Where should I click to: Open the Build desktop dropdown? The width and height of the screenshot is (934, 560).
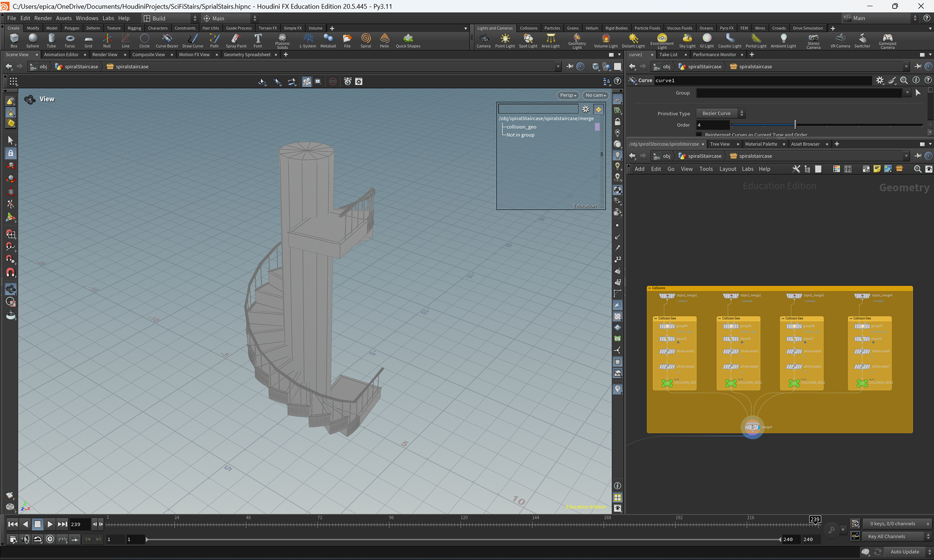click(170, 18)
